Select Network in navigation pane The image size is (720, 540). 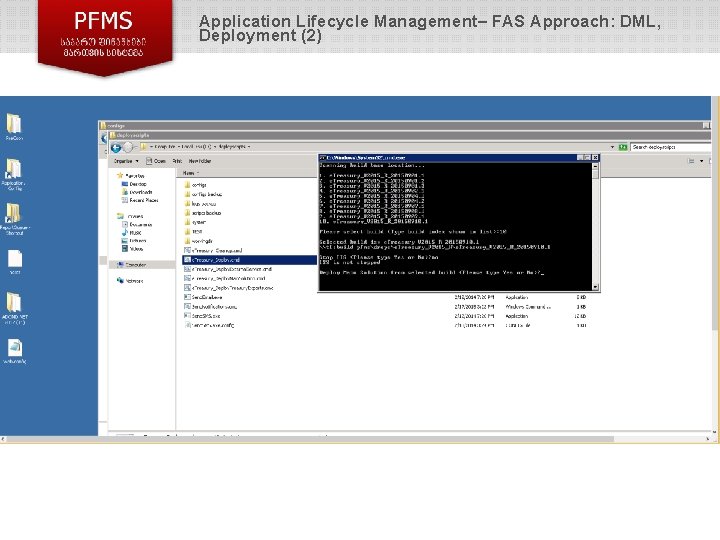(x=130, y=281)
